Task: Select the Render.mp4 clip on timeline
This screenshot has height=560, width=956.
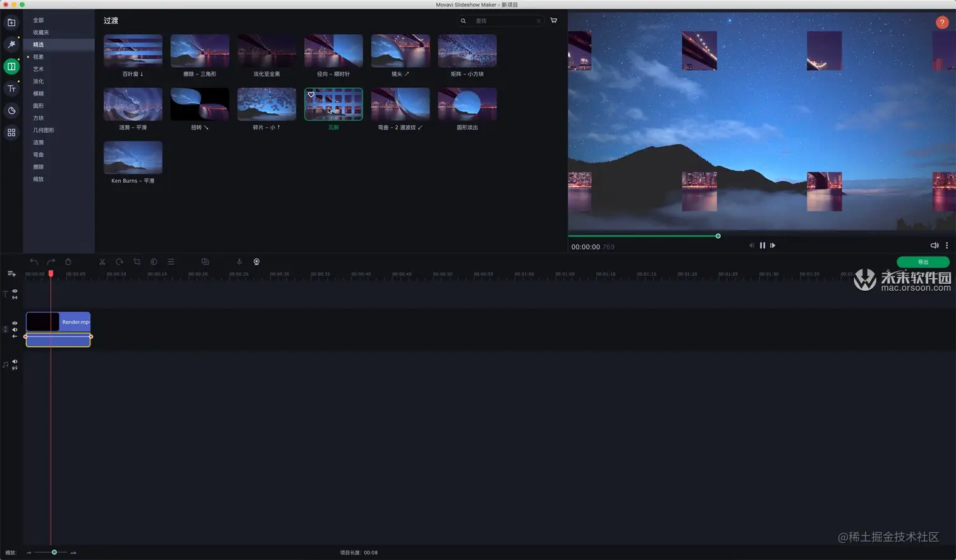Action: click(x=58, y=322)
